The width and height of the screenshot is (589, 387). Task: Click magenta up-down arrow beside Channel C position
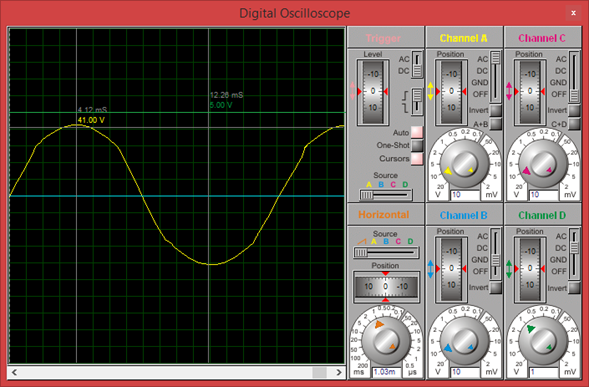click(x=509, y=91)
